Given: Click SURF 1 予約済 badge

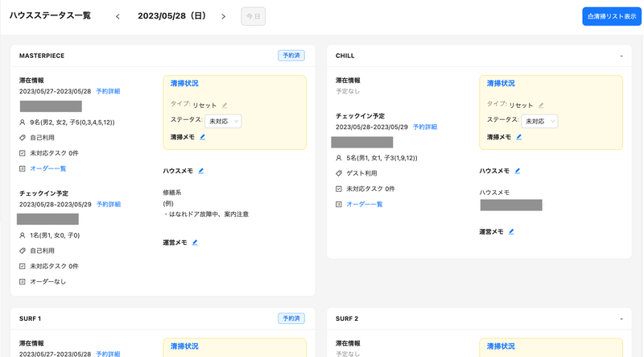Looking at the screenshot, I should pyautogui.click(x=291, y=318).
